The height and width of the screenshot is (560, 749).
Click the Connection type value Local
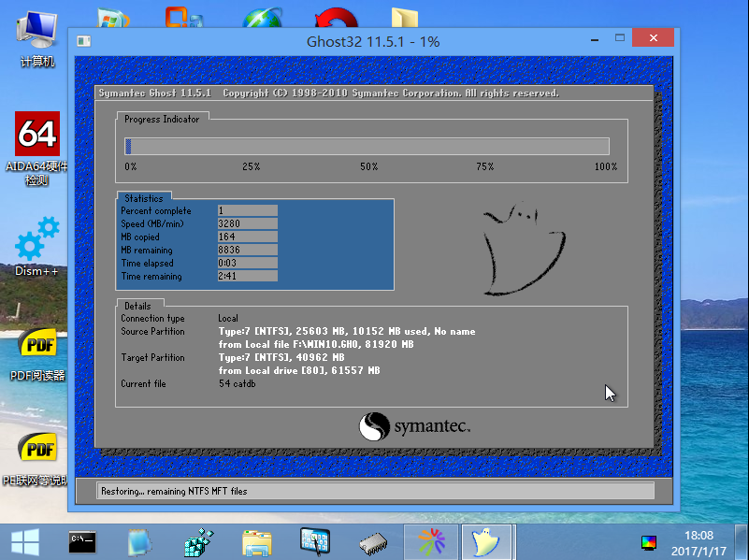228,318
